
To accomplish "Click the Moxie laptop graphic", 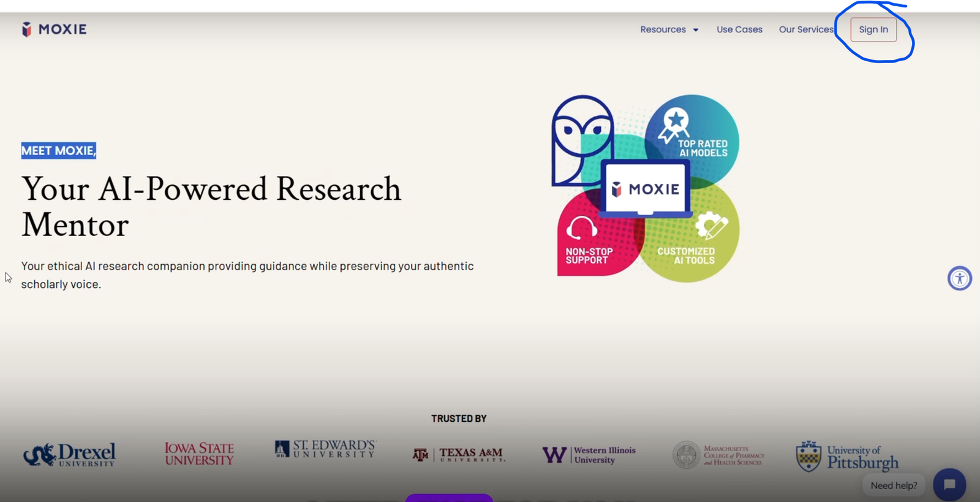I will 646,189.
